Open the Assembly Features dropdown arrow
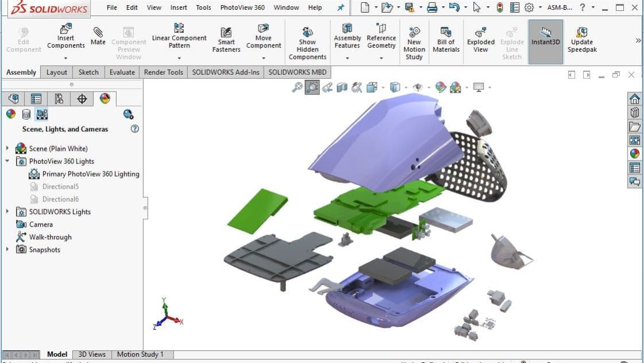The image size is (644, 363). click(x=347, y=58)
